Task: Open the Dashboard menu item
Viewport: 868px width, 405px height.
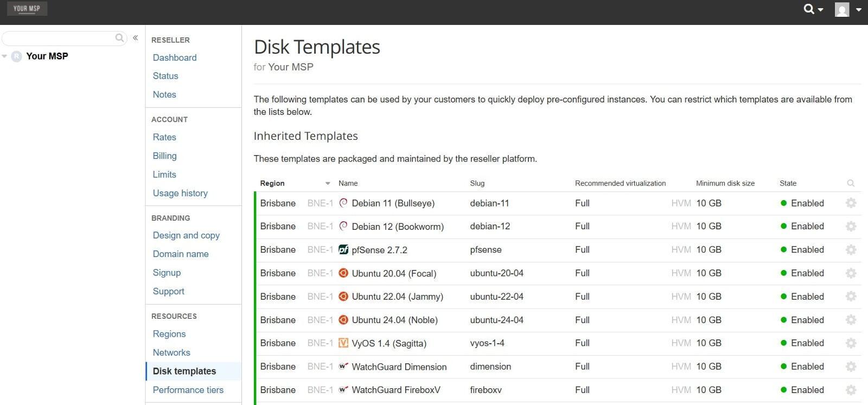Action: [175, 57]
